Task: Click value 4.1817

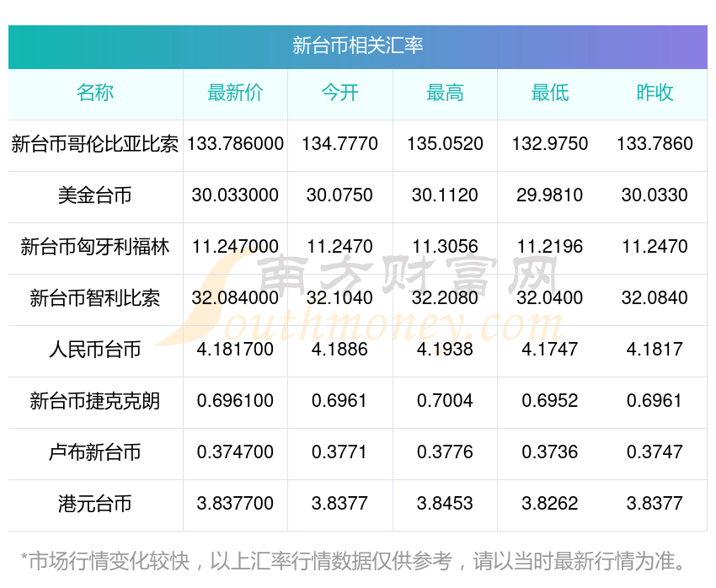Action: point(655,350)
